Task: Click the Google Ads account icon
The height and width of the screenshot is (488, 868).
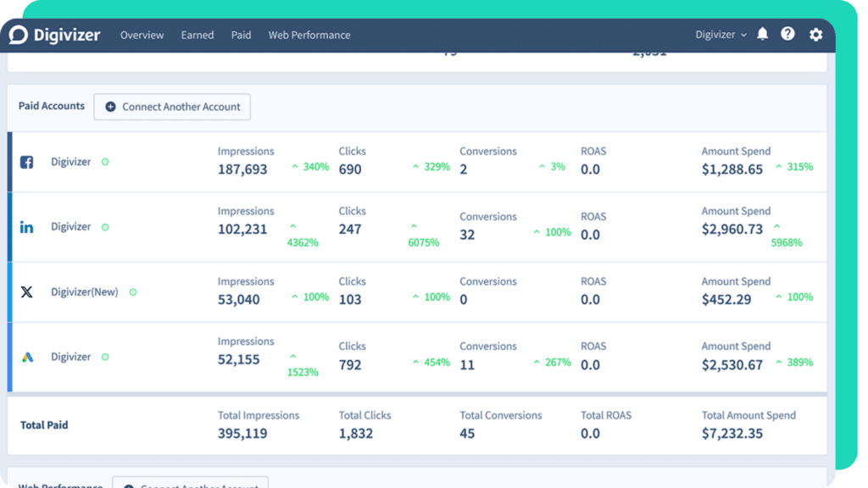Action: 27,358
